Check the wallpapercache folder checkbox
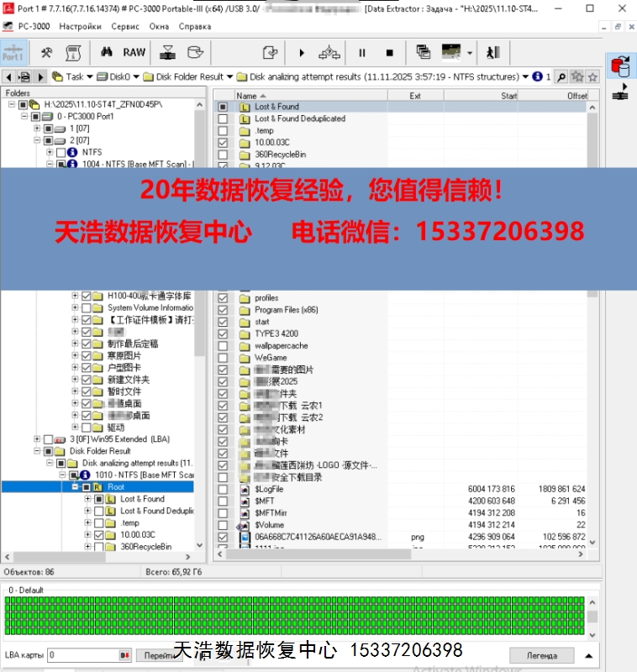 (223, 346)
